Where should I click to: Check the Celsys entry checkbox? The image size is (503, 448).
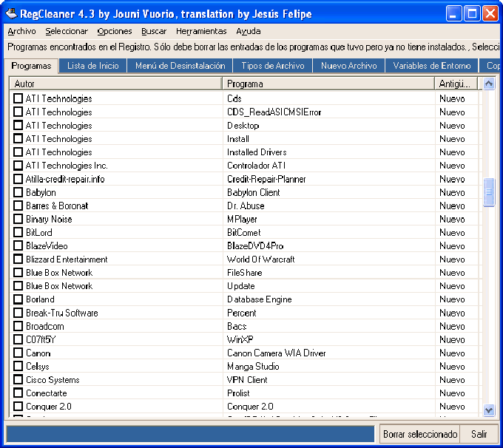tap(18, 366)
